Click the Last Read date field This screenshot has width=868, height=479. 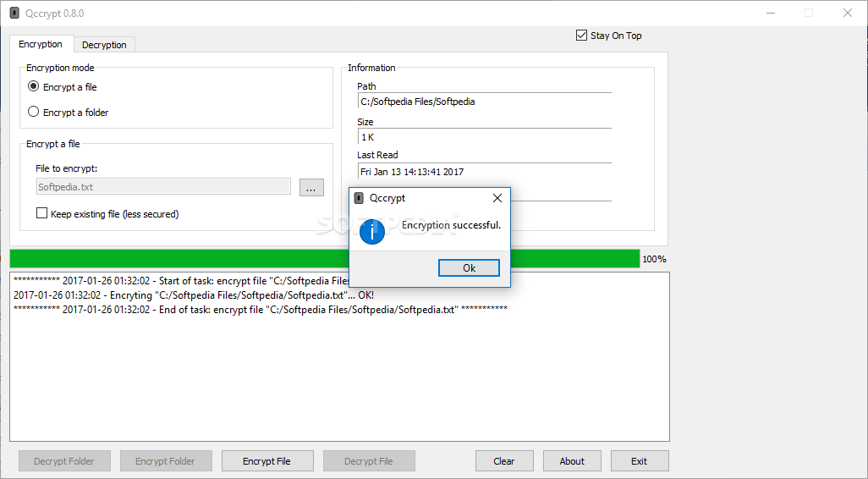coord(485,172)
